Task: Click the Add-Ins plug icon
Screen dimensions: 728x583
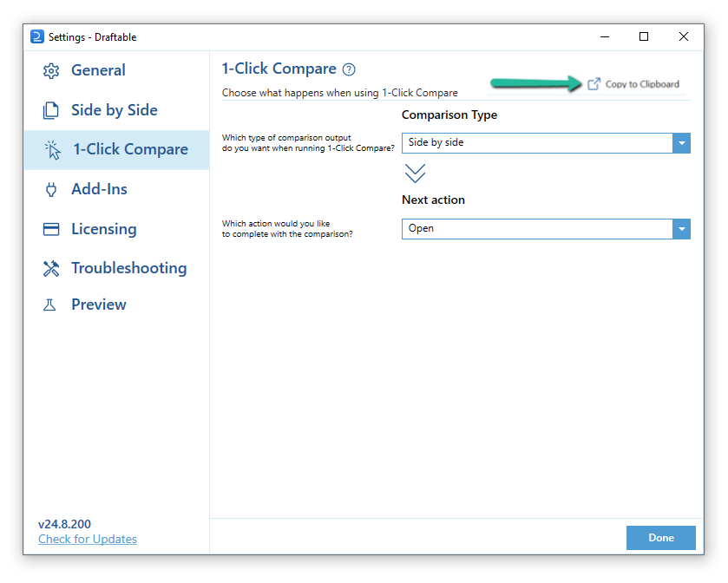Action: pos(51,189)
